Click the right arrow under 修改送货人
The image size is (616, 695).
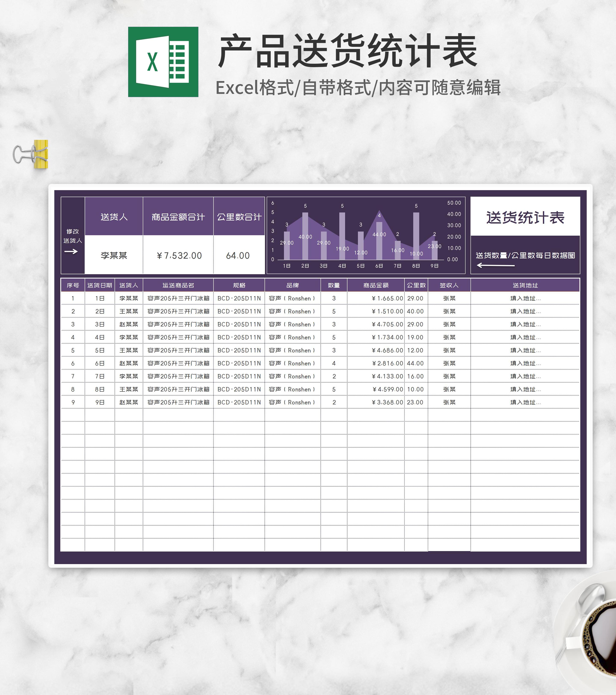tap(71, 252)
